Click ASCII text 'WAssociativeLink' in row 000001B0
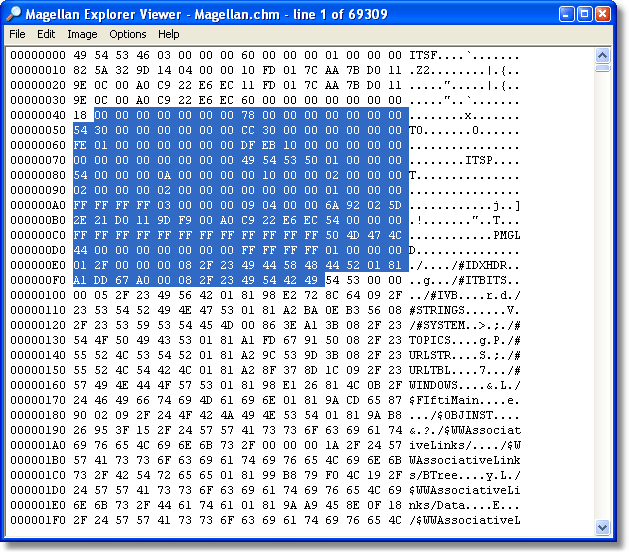This screenshot has width=629, height=554. pos(465,461)
